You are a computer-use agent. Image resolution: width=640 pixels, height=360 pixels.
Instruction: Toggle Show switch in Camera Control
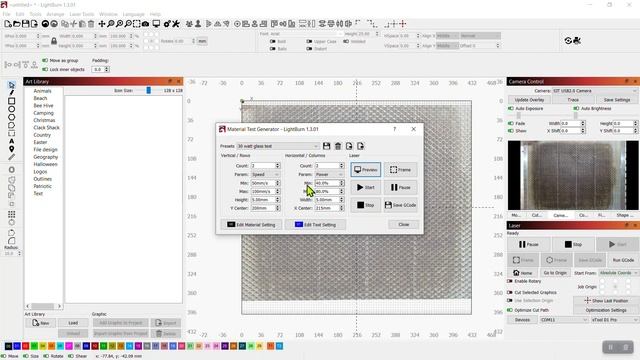point(511,131)
